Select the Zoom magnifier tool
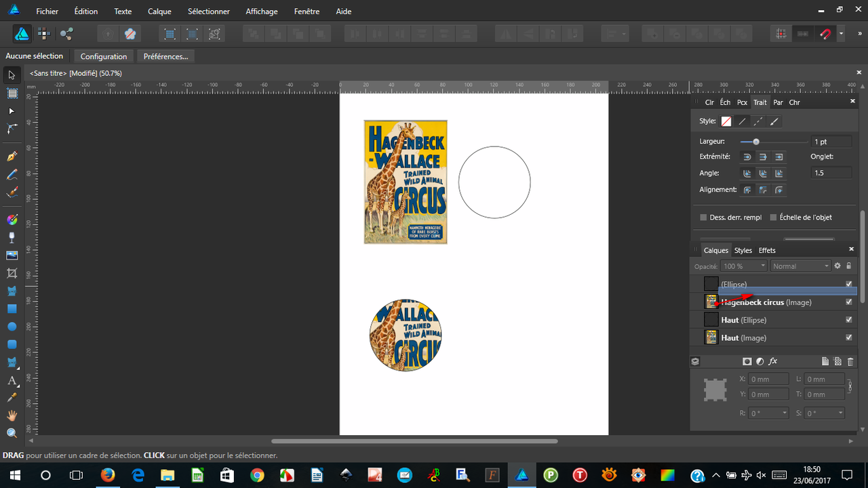 (12, 433)
